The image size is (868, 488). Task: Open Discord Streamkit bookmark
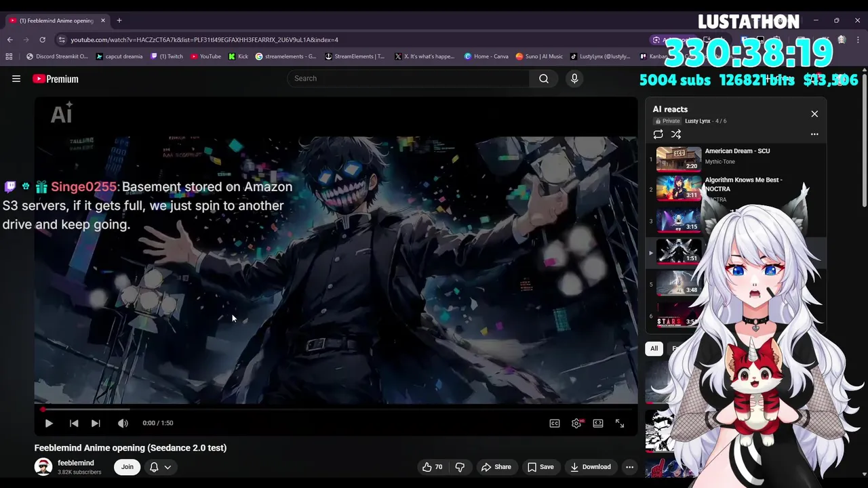[x=57, y=56]
